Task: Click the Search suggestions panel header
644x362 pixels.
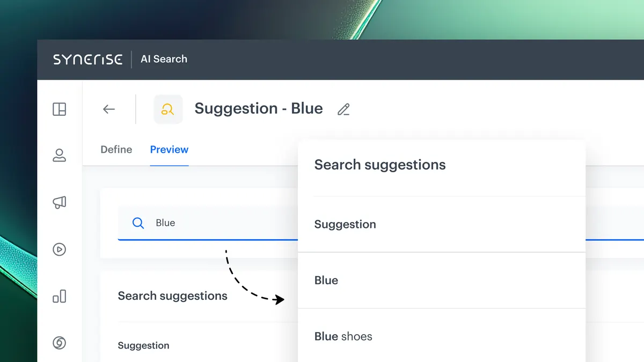Action: [x=379, y=165]
